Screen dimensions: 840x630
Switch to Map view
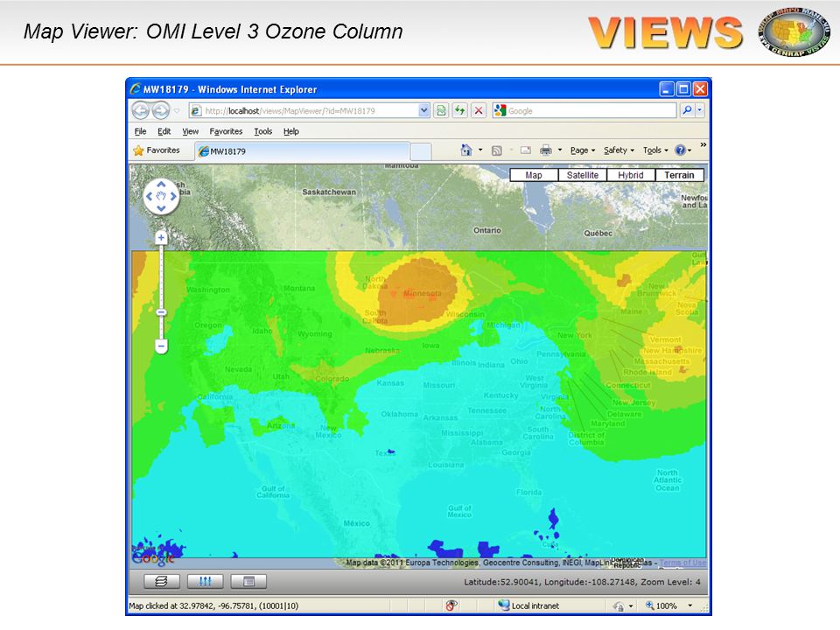coord(534,175)
